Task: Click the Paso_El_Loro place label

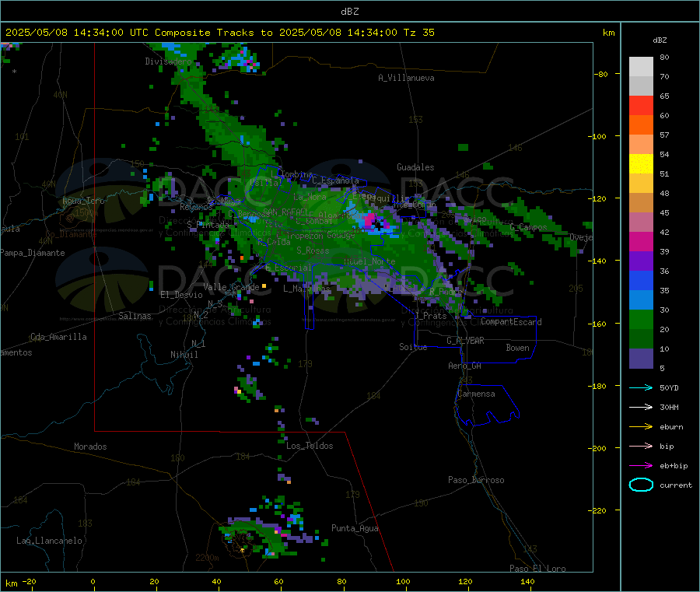Action: pyautogui.click(x=537, y=569)
